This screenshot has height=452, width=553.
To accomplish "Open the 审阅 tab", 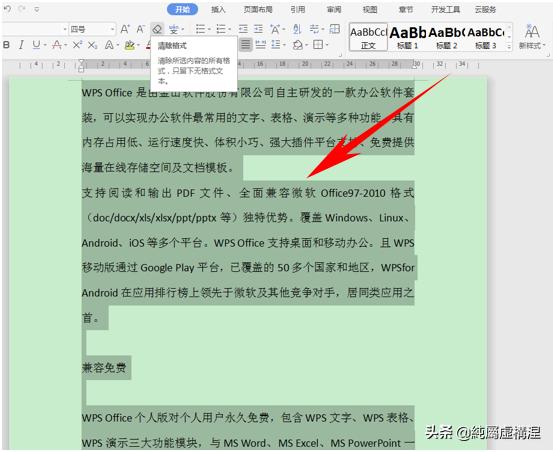I will pos(334,10).
